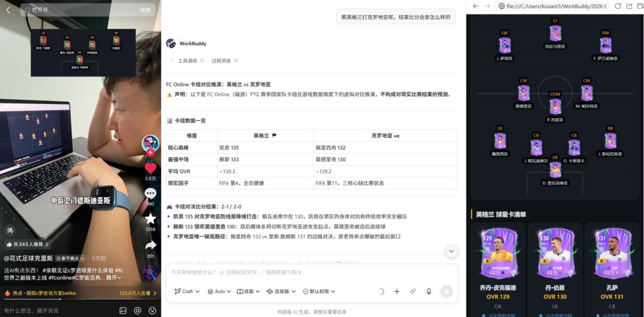Click the 今天帮你做些什么 prompt input
The width and height of the screenshot is (644, 317).
tap(311, 272)
